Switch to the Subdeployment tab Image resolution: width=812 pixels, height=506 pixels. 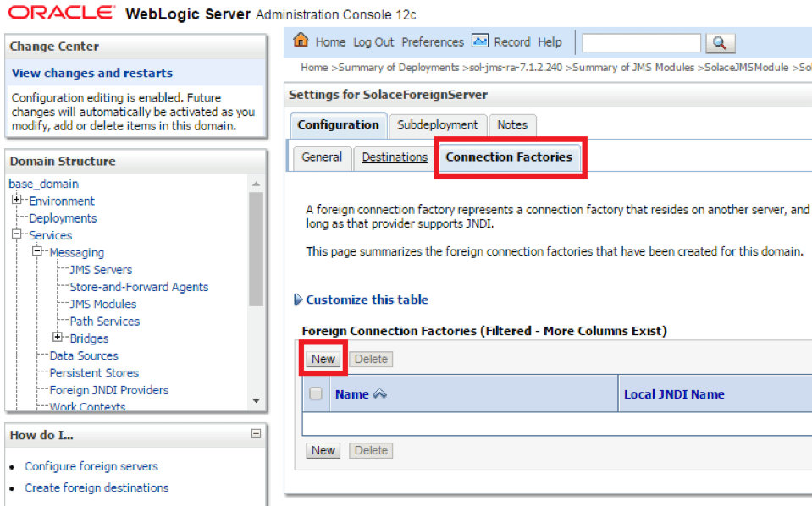(438, 124)
